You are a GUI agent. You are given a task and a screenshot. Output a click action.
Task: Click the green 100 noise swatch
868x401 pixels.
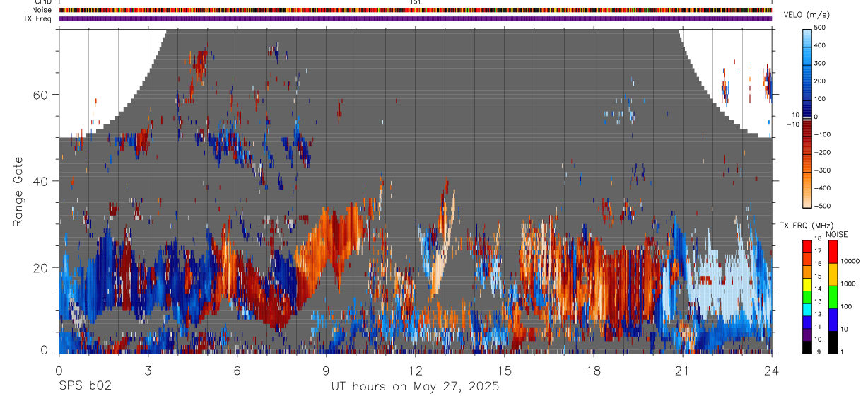[x=833, y=297]
